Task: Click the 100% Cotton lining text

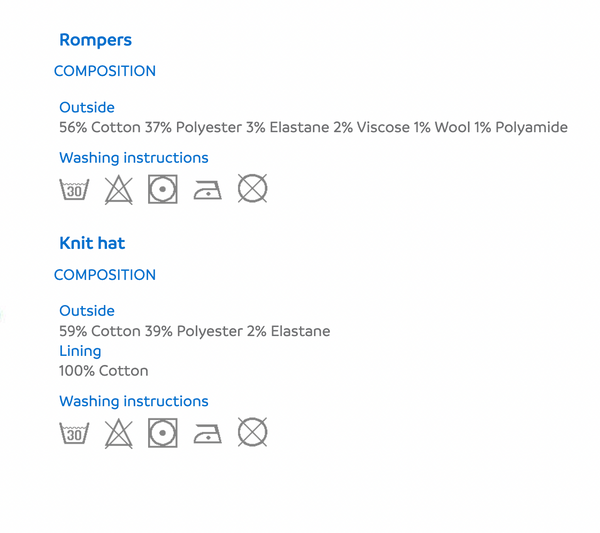Action: [104, 371]
